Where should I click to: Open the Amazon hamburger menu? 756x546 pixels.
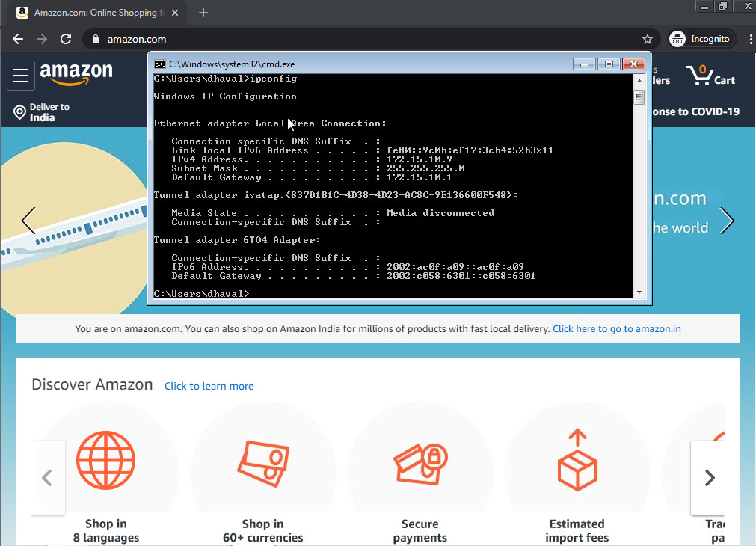pyautogui.click(x=21, y=76)
